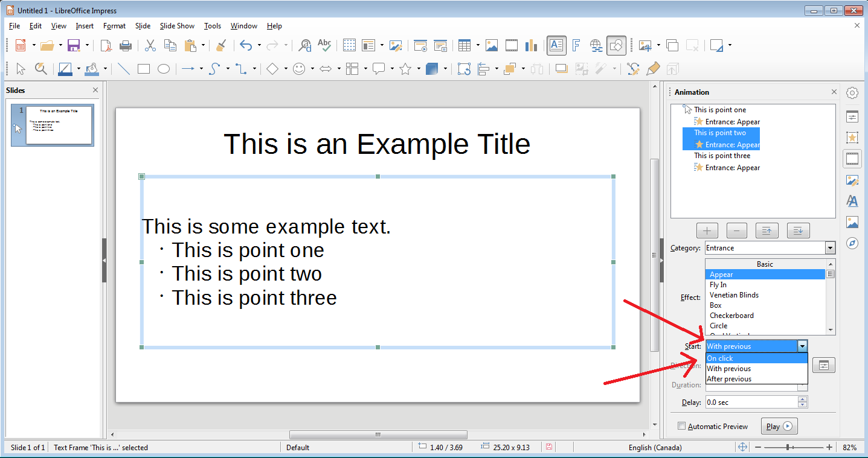The height and width of the screenshot is (458, 868).
Task: Insert a hyperlink
Action: [596, 45]
